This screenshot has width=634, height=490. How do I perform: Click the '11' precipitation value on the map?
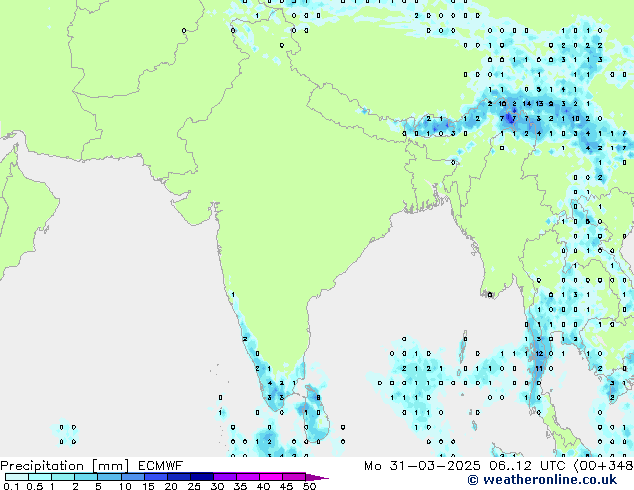coord(539,369)
